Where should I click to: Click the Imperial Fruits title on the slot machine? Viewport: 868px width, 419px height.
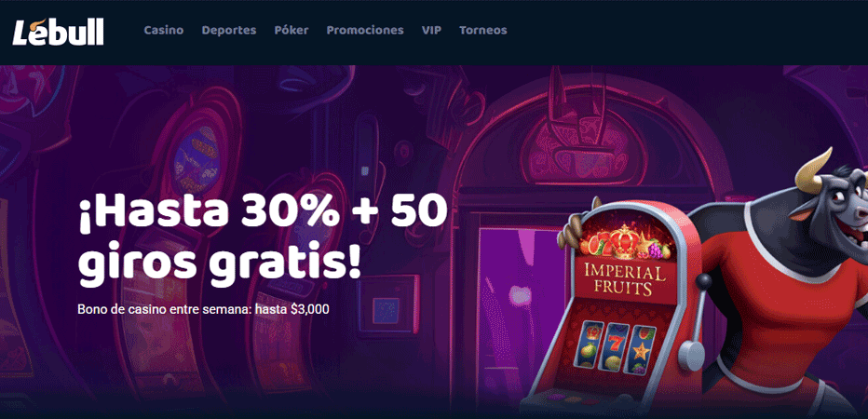(x=626, y=279)
